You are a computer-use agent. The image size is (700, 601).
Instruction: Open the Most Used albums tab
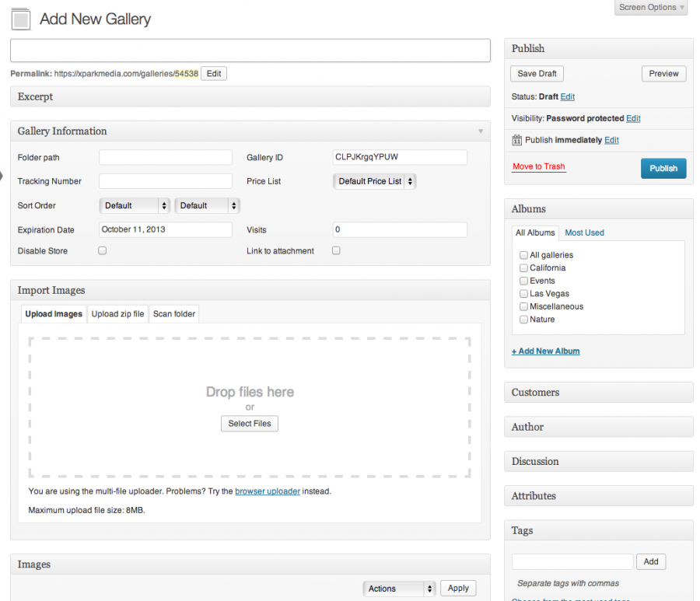tap(584, 232)
